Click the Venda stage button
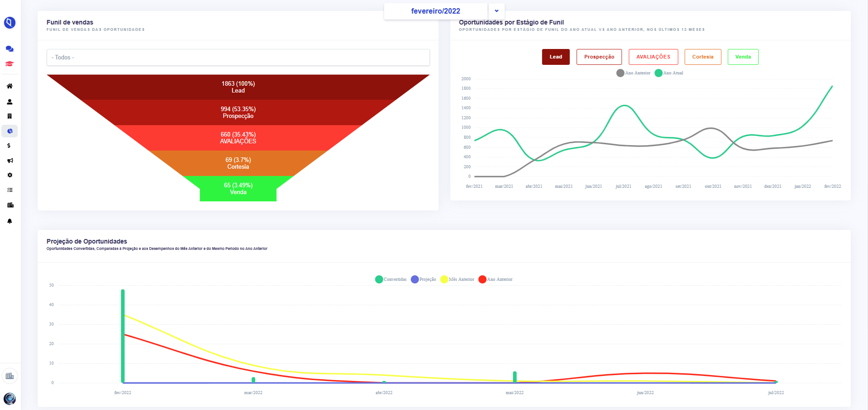The height and width of the screenshot is (410, 868). pyautogui.click(x=743, y=57)
